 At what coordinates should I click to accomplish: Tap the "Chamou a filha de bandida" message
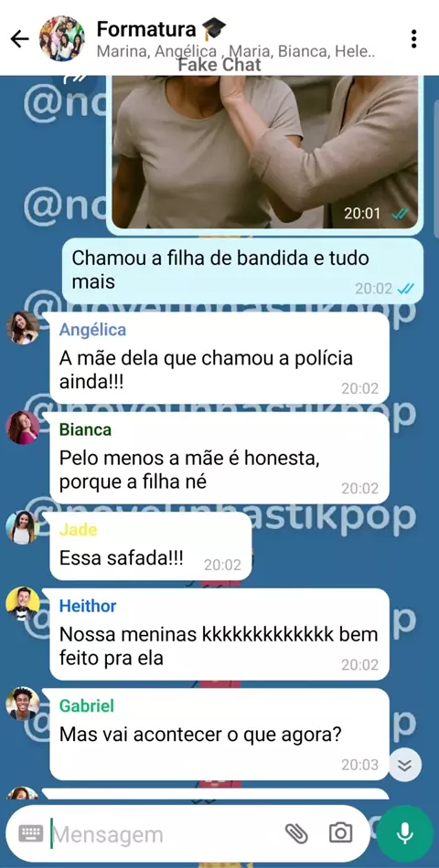coord(242,270)
